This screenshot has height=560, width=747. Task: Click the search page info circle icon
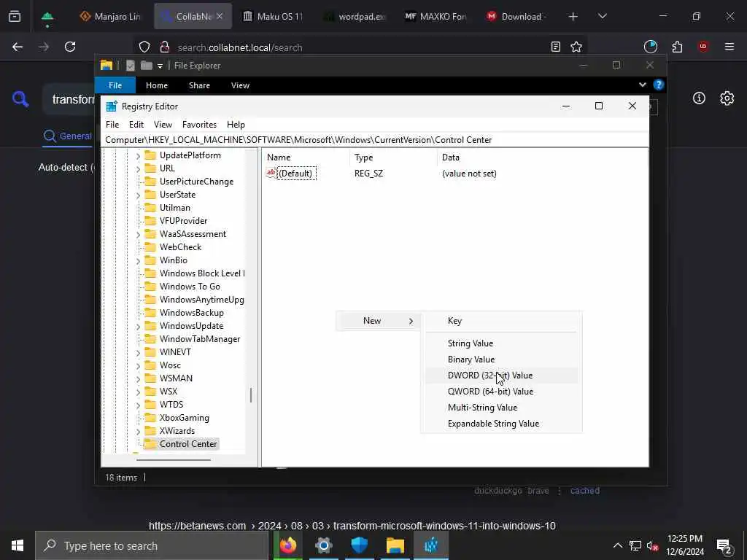tap(699, 98)
